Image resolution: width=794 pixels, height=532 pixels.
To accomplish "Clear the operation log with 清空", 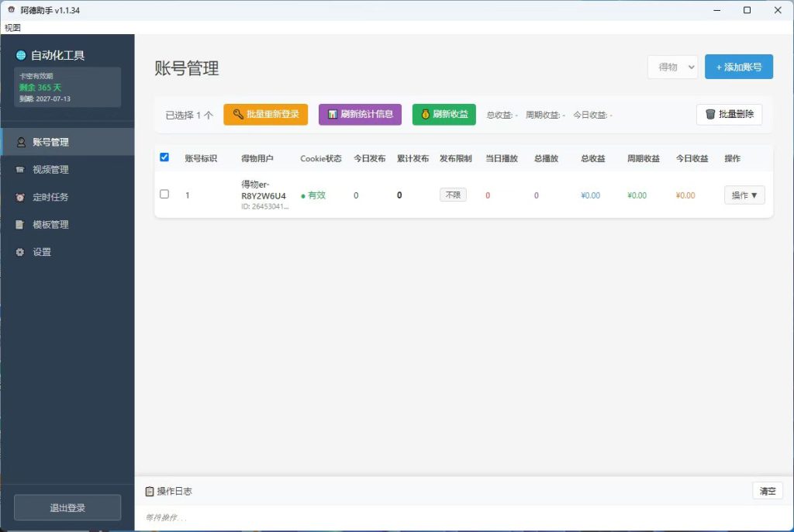I will click(x=768, y=491).
